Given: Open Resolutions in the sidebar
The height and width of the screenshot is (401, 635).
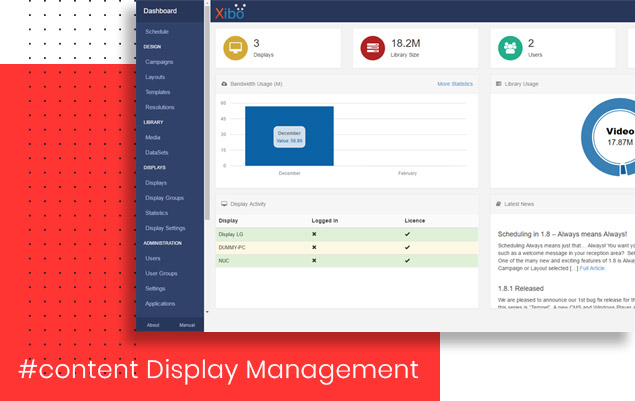Looking at the screenshot, I should [160, 107].
